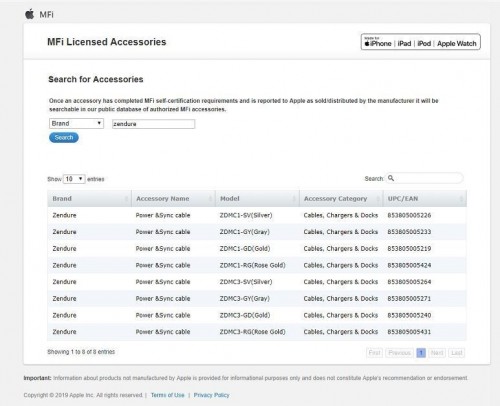Go to Next page of results
500x406 pixels.
tap(437, 353)
